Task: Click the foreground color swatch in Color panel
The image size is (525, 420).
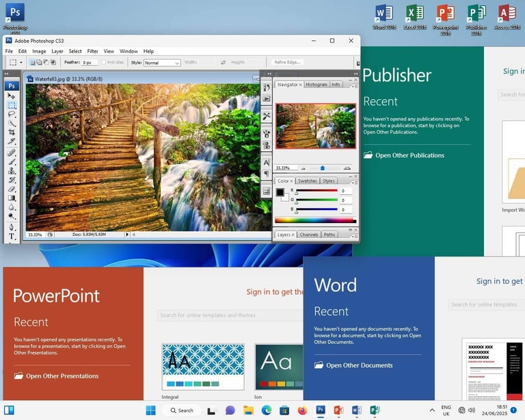Action: point(280,192)
